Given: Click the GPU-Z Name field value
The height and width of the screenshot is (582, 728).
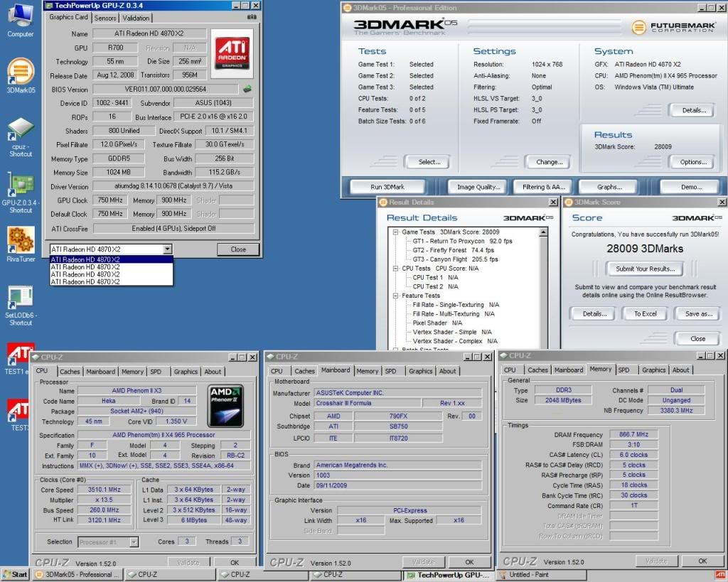Looking at the screenshot, I should tap(149, 33).
